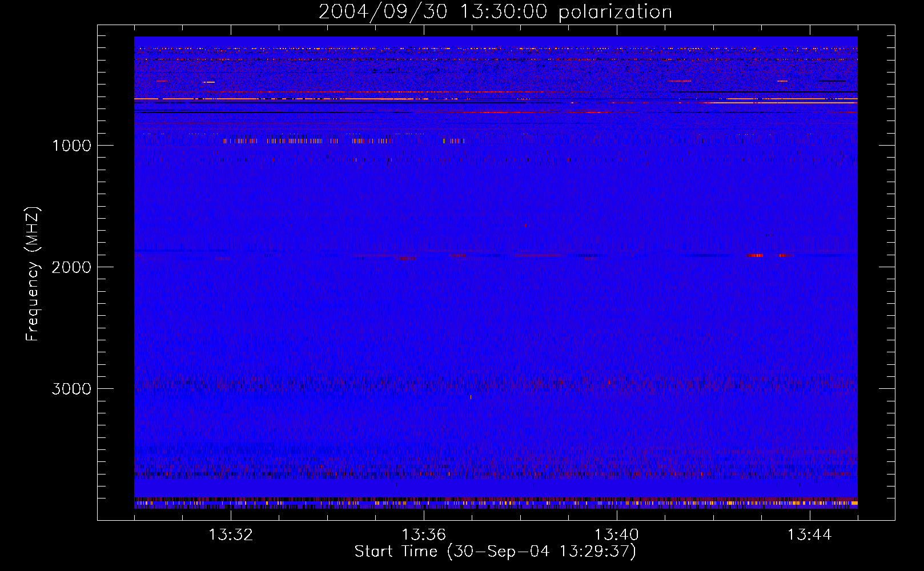The height and width of the screenshot is (571, 924).
Task: Click the 'Start Time (30-Sep-04 13:29:37)' axis label
Action: pyautogui.click(x=495, y=552)
